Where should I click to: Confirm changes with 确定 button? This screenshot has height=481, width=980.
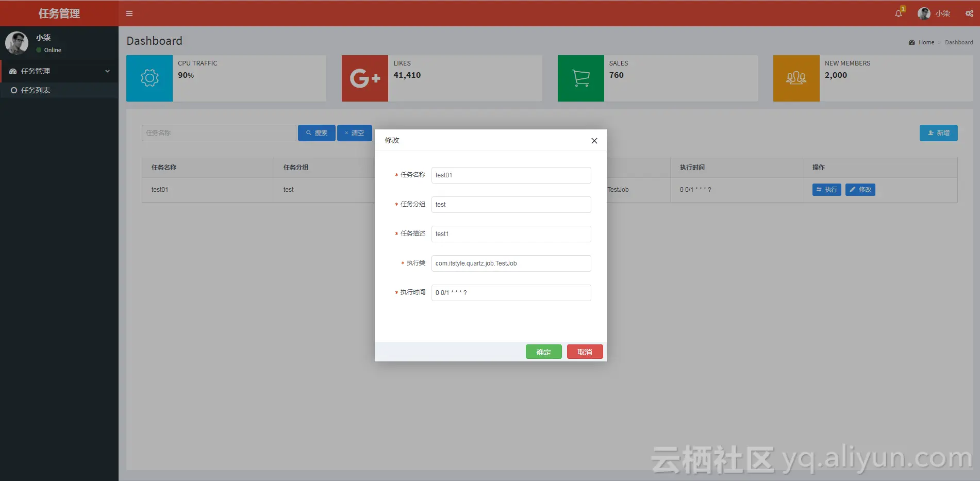pos(544,352)
